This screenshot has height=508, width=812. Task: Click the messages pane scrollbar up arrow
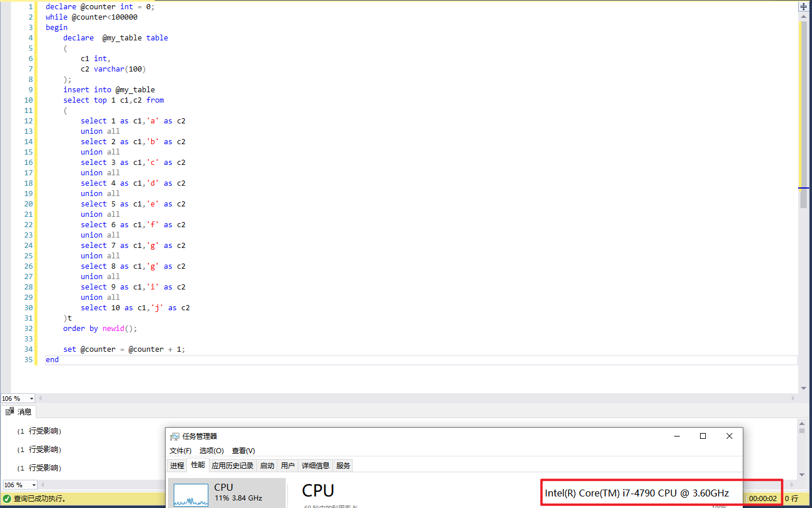click(802, 423)
